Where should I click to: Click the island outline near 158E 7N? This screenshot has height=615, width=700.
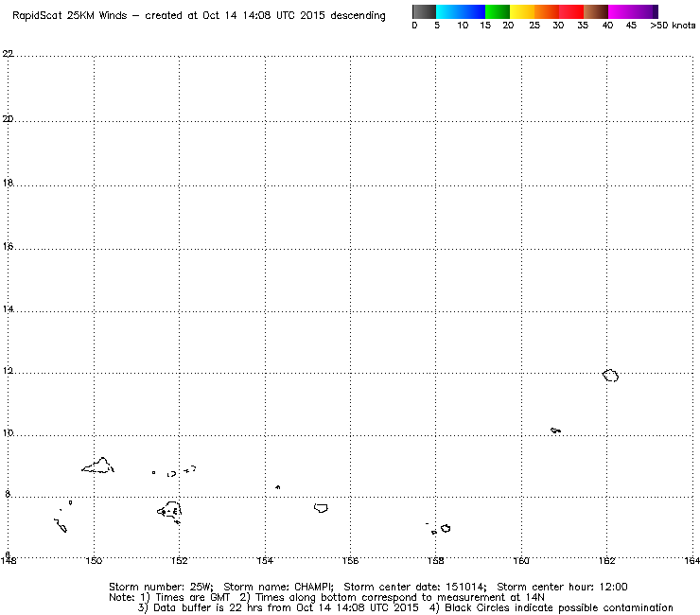(446, 528)
